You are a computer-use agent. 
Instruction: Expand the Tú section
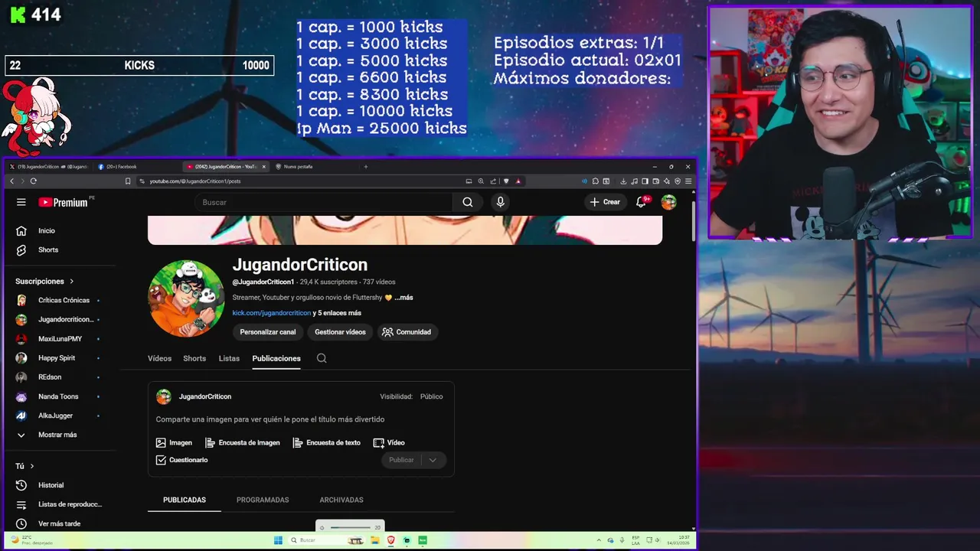coord(24,466)
